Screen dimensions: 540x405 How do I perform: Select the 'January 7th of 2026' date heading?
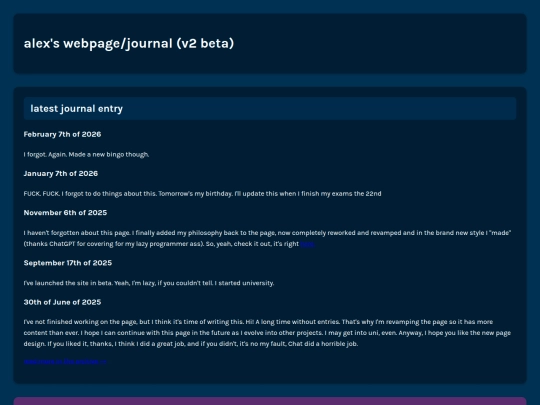click(61, 174)
